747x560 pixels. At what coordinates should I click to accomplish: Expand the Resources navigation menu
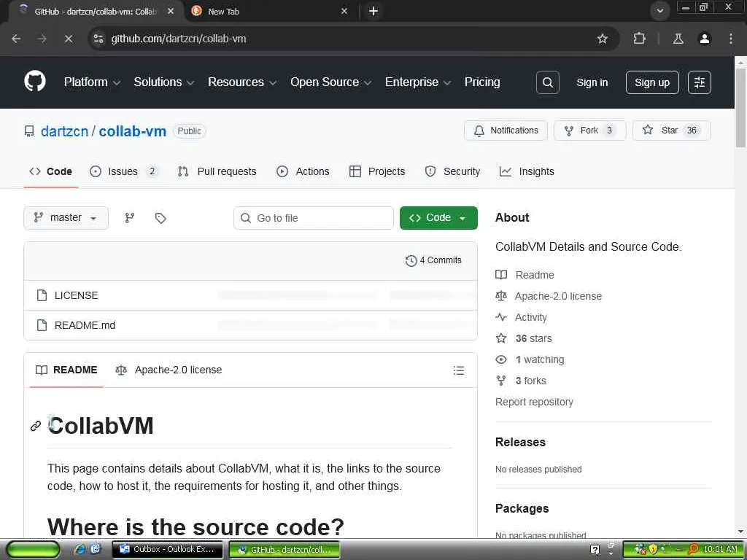click(x=242, y=82)
